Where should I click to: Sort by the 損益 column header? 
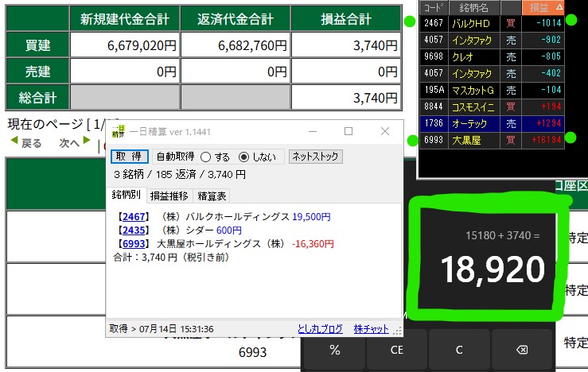pyautogui.click(x=543, y=7)
